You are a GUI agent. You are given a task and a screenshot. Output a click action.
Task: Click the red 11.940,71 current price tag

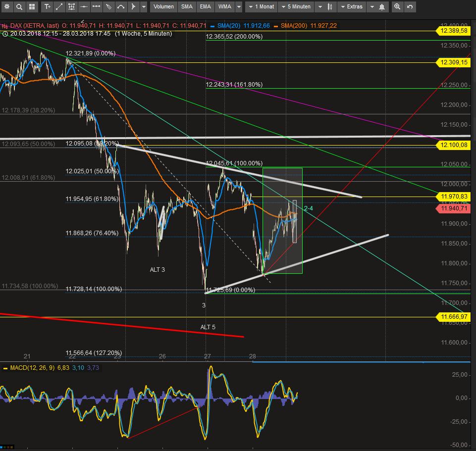point(454,208)
